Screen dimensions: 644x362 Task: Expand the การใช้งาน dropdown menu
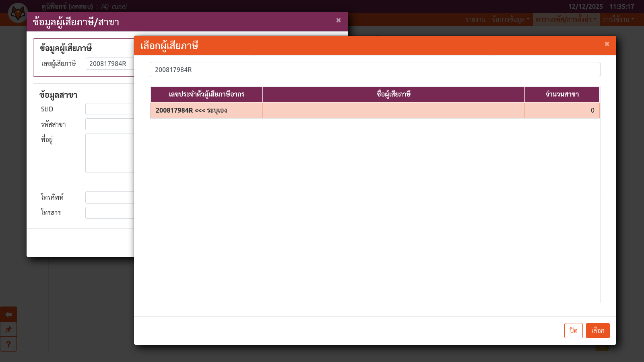618,19
